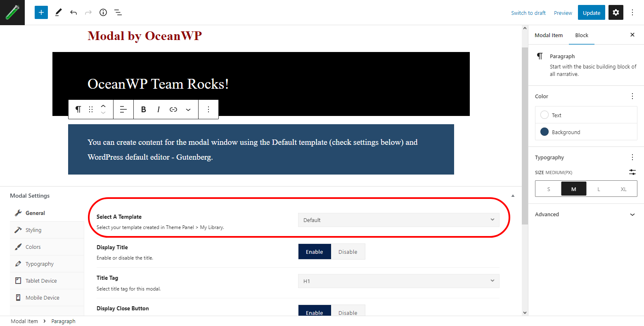Open the Mobile Device settings tab
This screenshot has width=644, height=326.
click(47, 298)
